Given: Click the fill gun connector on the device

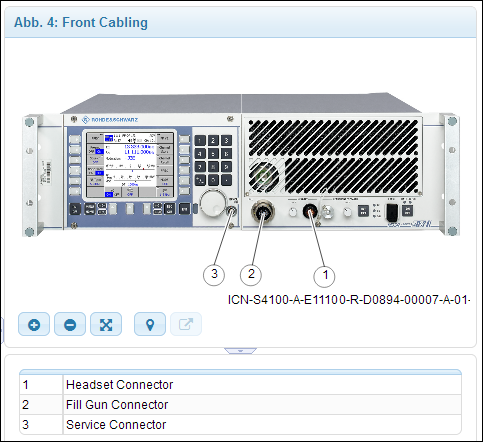Looking at the screenshot, I should (263, 211).
